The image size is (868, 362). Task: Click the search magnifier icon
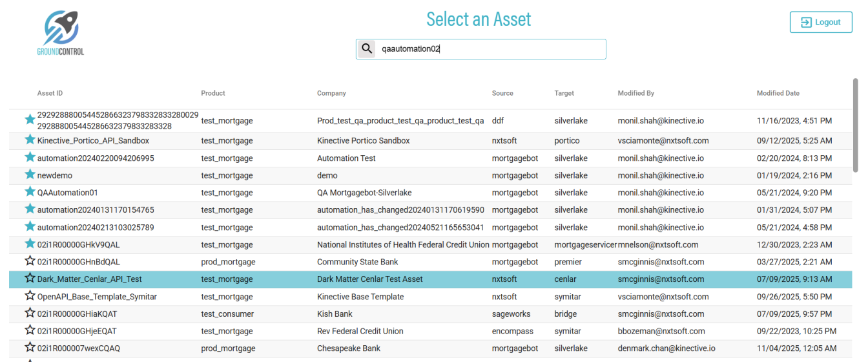pyautogui.click(x=367, y=49)
